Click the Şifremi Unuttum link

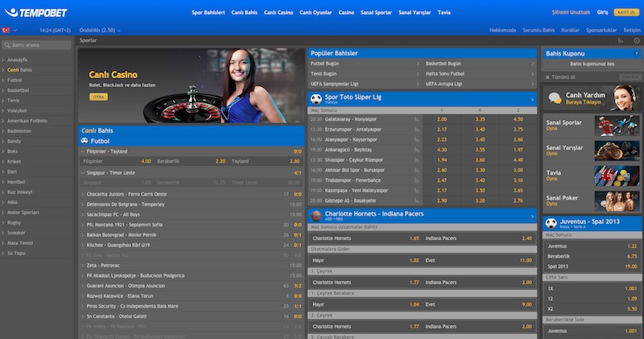click(x=571, y=12)
